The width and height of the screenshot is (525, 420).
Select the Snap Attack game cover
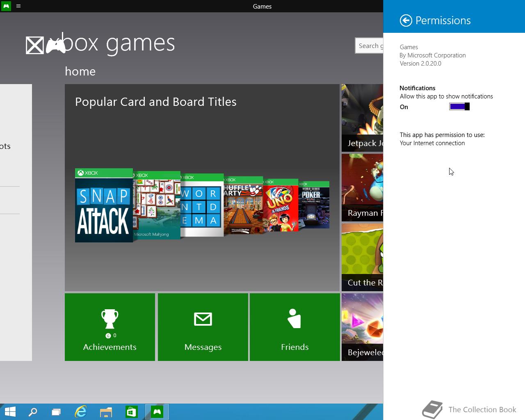tap(104, 205)
